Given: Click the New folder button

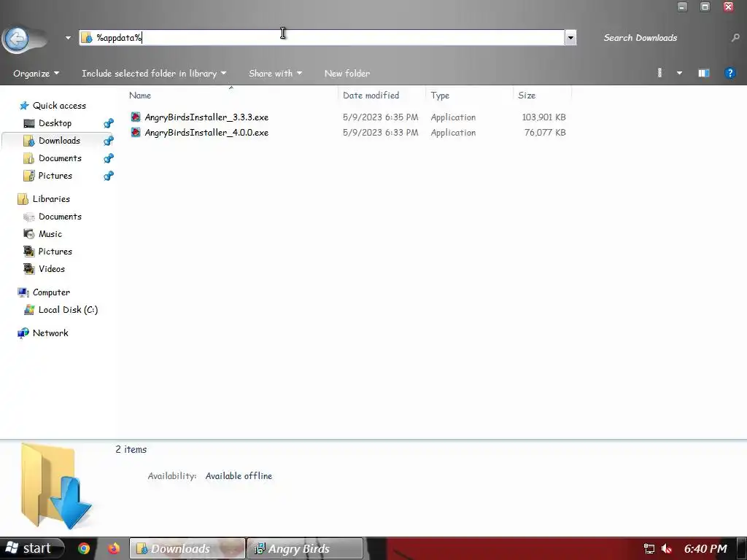Looking at the screenshot, I should [347, 74].
